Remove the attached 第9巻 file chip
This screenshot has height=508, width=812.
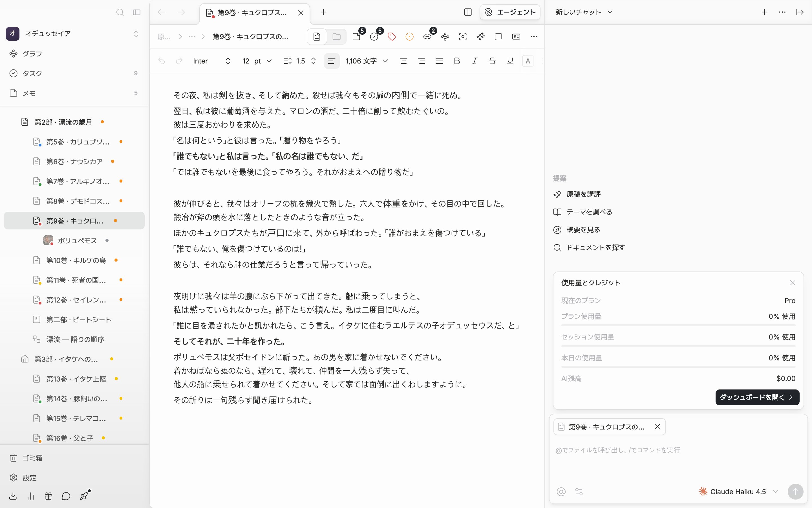pyautogui.click(x=657, y=427)
